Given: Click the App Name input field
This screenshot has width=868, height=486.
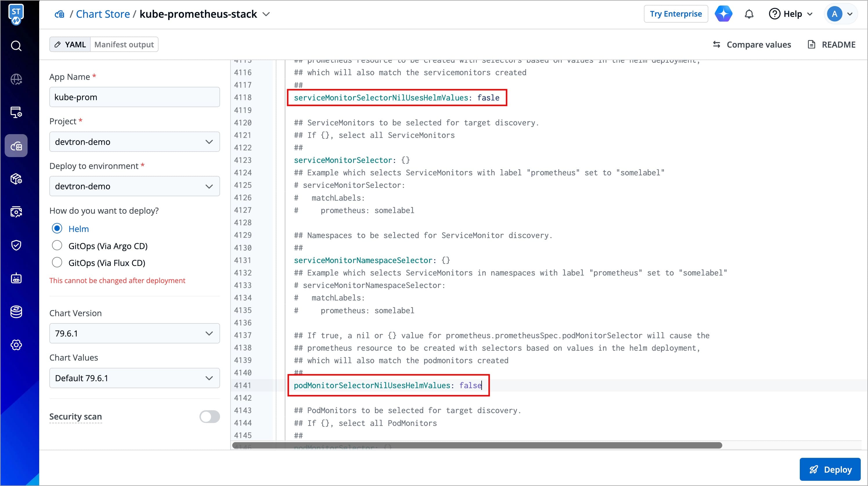Looking at the screenshot, I should coord(134,97).
